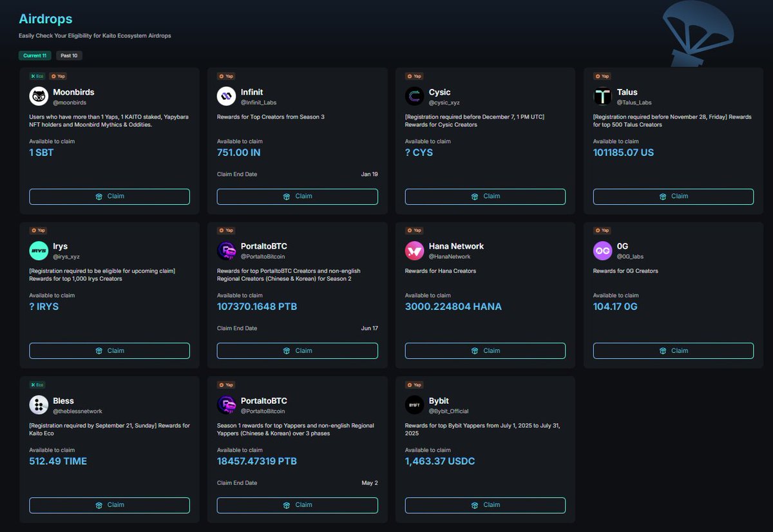Open PortaltoBTC logo in Season 1 card
Screen dimensions: 773x532
click(227, 405)
